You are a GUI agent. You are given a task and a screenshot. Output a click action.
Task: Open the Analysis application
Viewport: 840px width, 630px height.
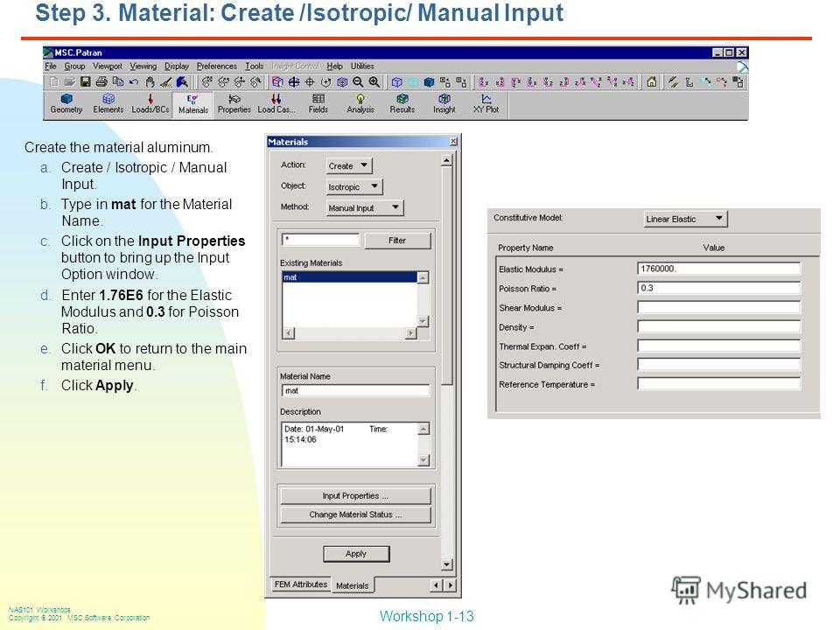point(360,104)
